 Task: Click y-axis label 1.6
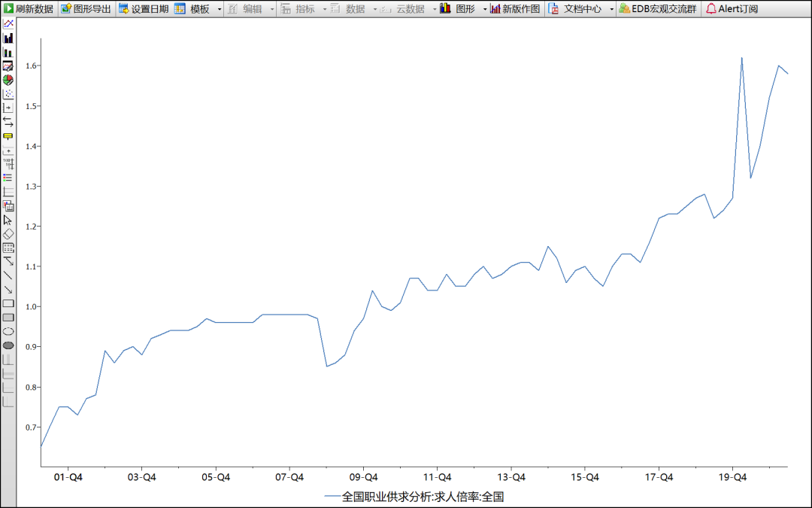[31, 65]
